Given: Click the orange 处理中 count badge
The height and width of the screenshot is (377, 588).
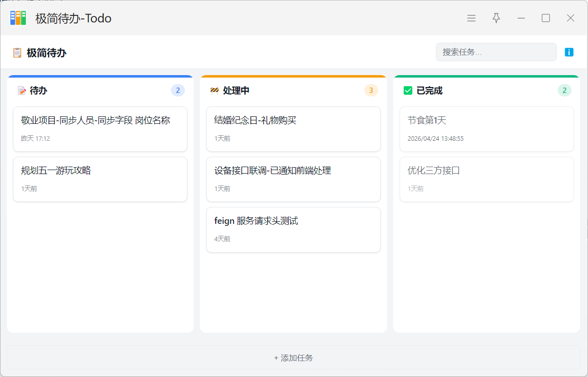Looking at the screenshot, I should [x=371, y=91].
